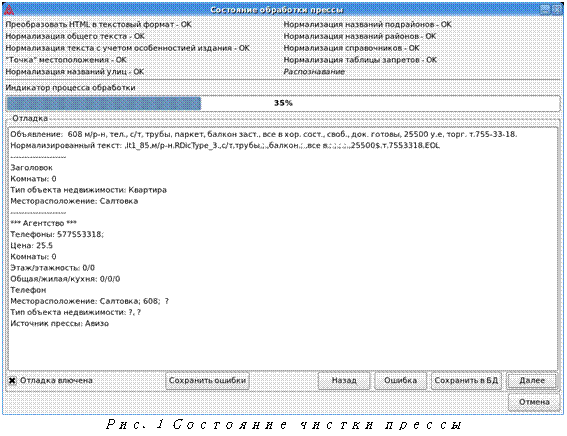The image size is (567, 436).
Task: Close the dialog with title bar X
Action: [557, 10]
